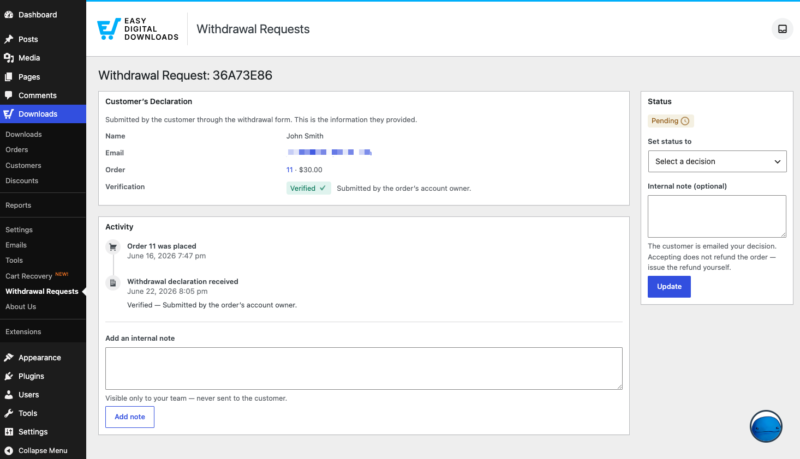Click the Posts pushpin icon

pos(9,39)
